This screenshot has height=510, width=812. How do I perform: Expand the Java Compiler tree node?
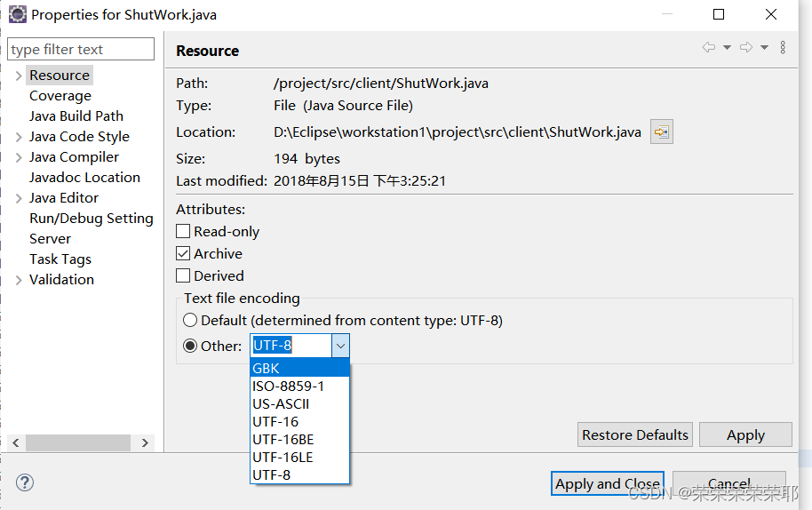tap(19, 157)
